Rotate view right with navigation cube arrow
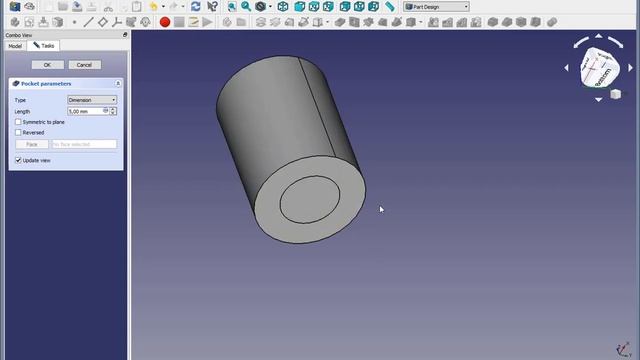 point(630,68)
